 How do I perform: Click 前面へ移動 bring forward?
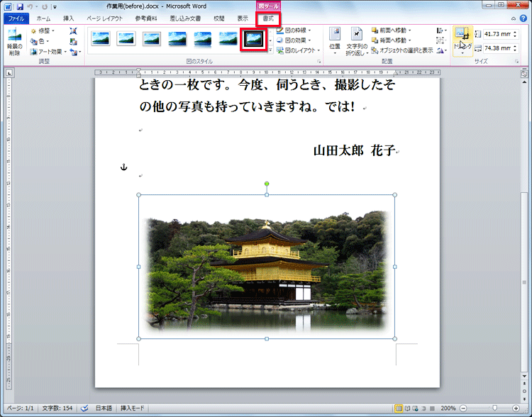[x=391, y=30]
